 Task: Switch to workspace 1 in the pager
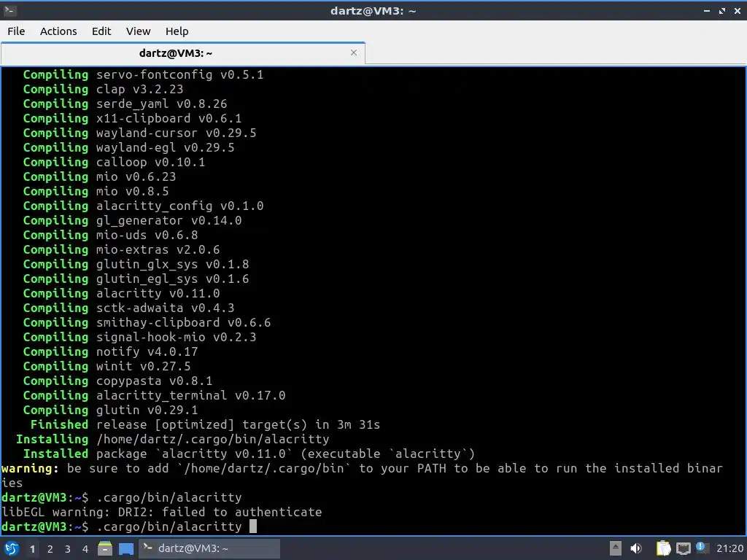click(x=32, y=549)
